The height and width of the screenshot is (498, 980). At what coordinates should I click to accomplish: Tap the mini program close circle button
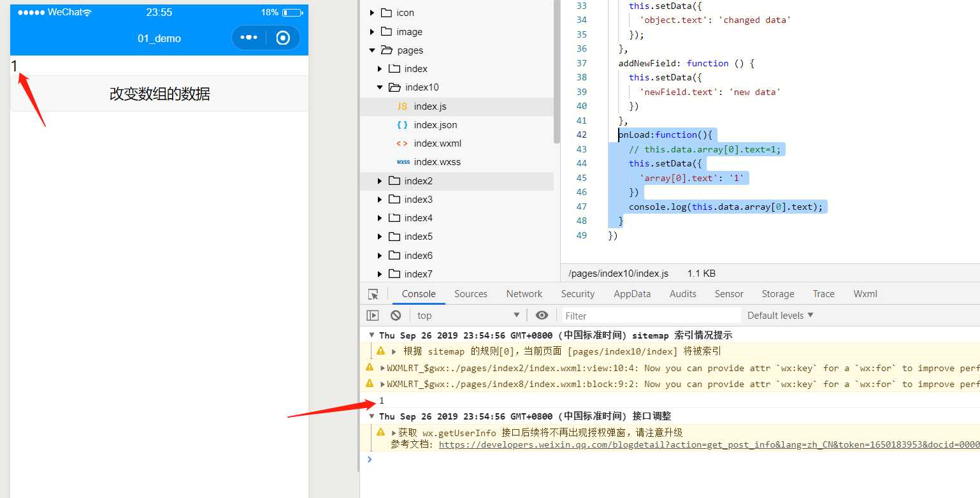pyautogui.click(x=283, y=38)
